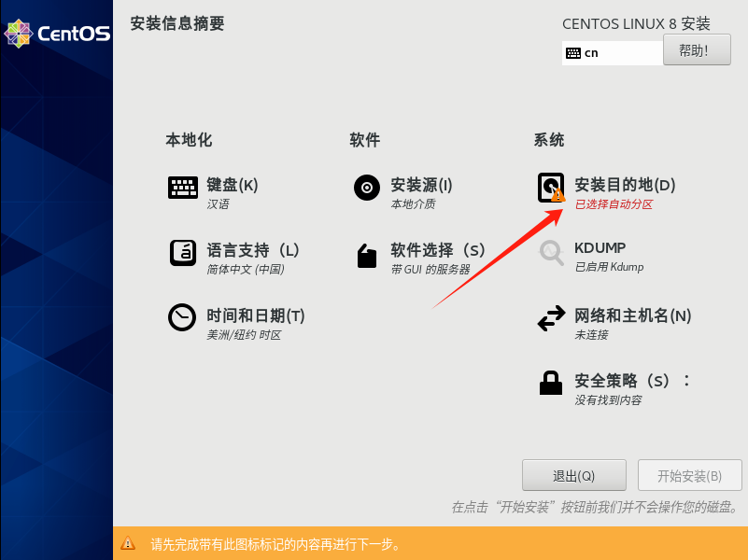
Task: Open the cn keyboard layout indicator
Action: 613,53
